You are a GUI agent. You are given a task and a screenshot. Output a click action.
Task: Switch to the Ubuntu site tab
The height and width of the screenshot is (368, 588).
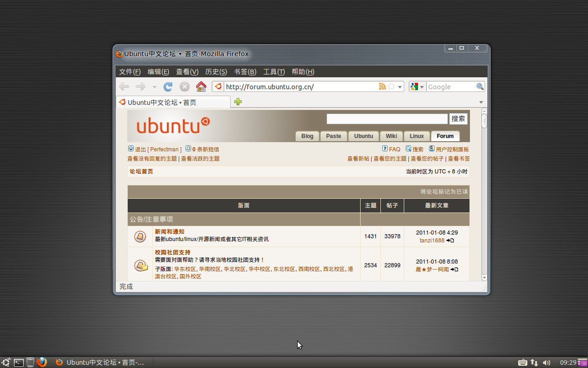tap(364, 136)
